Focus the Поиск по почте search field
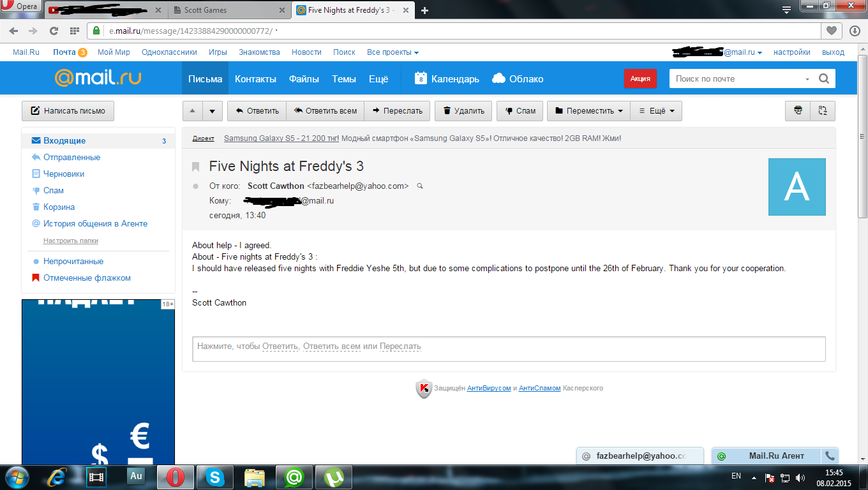The width and height of the screenshot is (868, 490). click(x=737, y=78)
